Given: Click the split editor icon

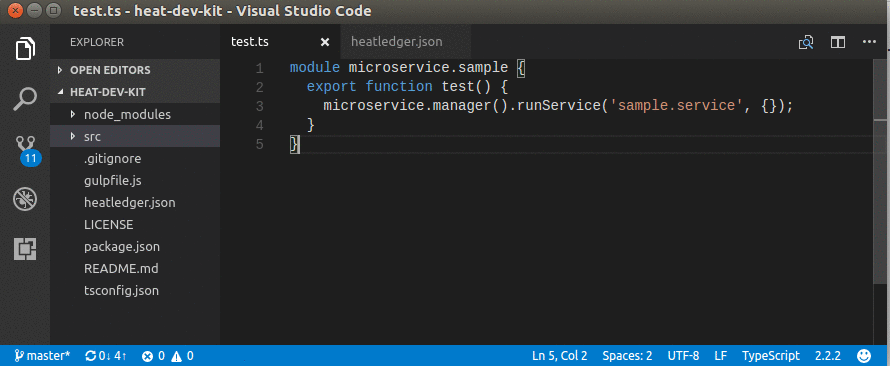Looking at the screenshot, I should point(838,43).
